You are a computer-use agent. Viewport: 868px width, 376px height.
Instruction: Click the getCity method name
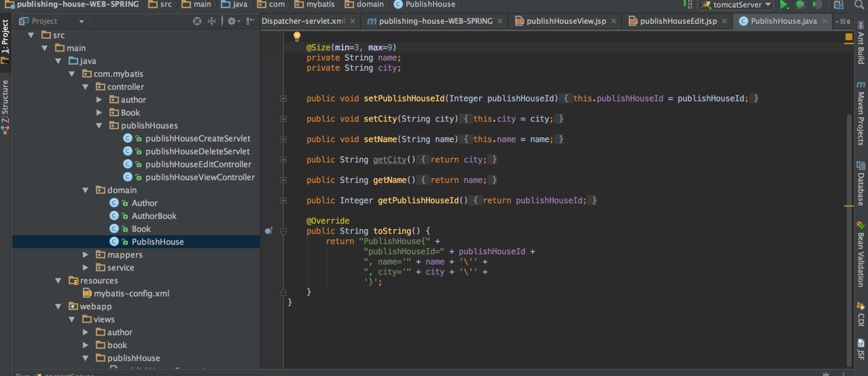[389, 160]
